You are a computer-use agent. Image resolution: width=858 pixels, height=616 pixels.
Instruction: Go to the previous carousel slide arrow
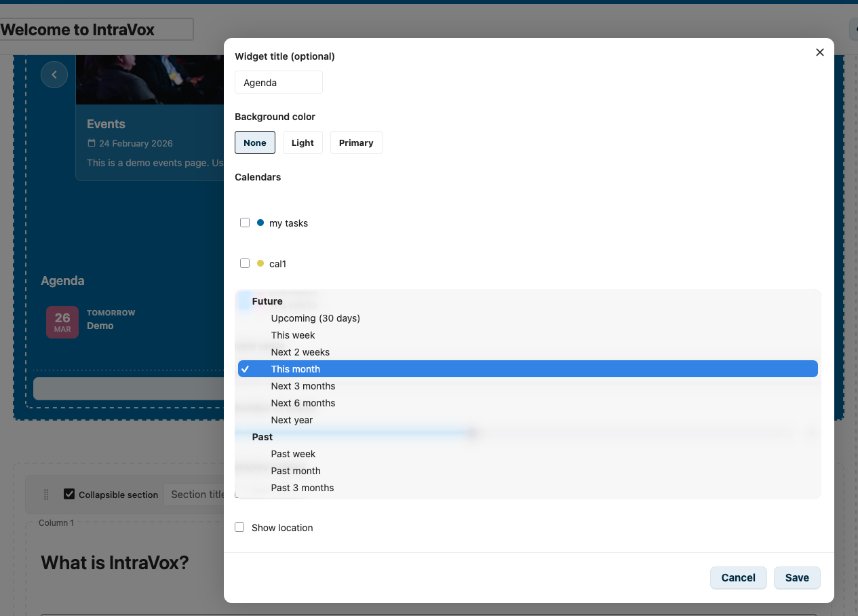pos(54,75)
